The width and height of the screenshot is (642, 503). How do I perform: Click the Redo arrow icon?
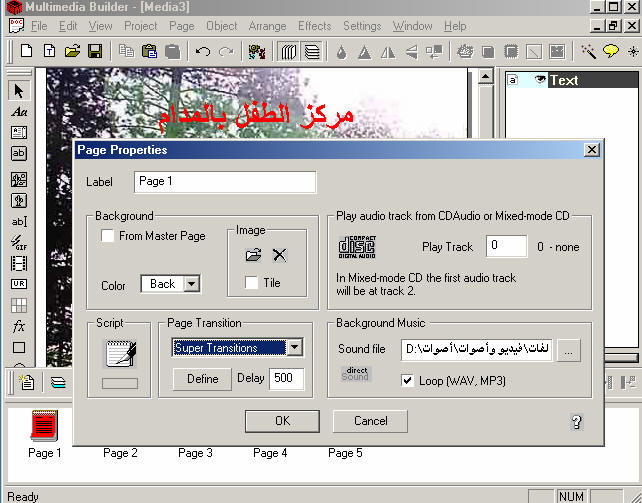[x=226, y=52]
